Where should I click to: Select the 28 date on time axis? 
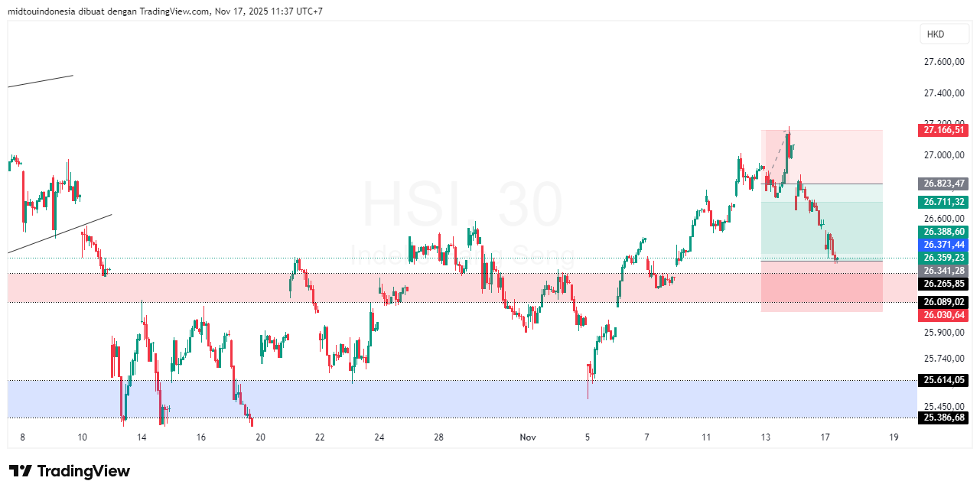(438, 437)
